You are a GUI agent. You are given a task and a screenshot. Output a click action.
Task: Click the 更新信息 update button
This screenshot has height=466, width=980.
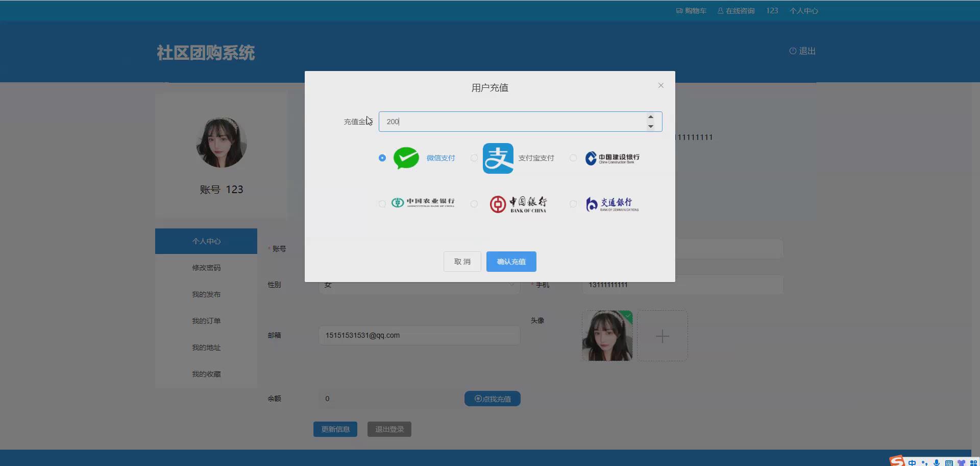(335, 429)
